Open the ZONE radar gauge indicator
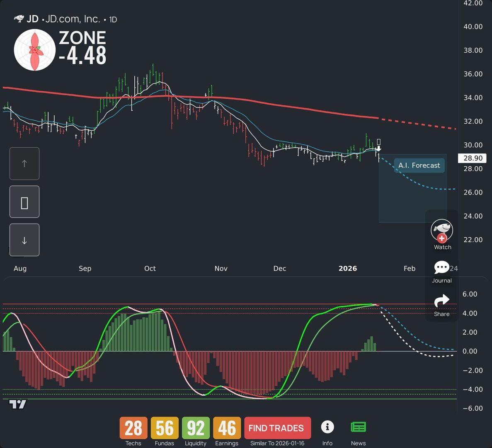 coord(34,49)
